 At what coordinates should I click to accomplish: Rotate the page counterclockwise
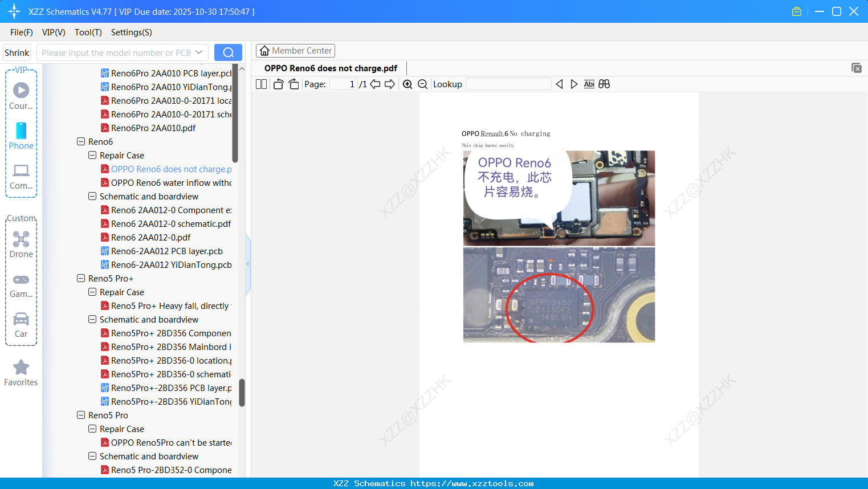[278, 84]
